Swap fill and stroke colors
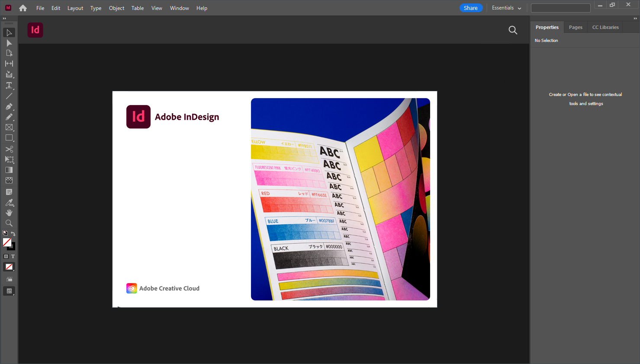 point(13,233)
